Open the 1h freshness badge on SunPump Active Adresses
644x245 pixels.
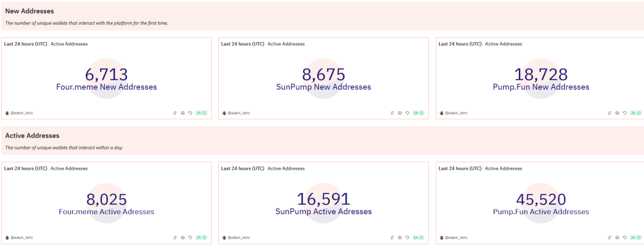[x=418, y=237]
